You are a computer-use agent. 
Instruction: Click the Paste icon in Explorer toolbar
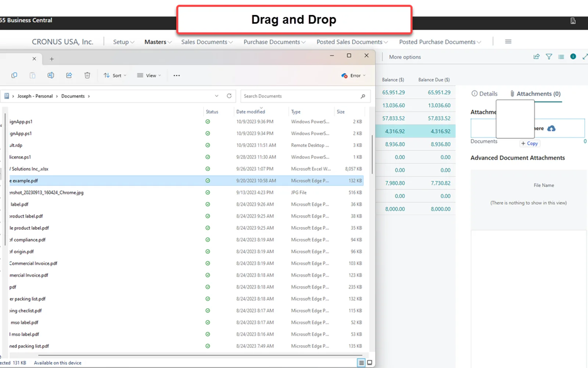[x=32, y=75]
